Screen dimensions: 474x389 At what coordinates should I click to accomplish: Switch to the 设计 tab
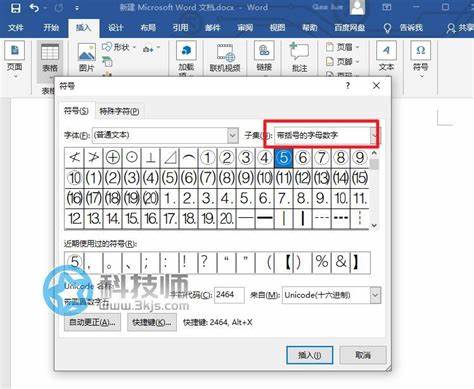pyautogui.click(x=115, y=28)
